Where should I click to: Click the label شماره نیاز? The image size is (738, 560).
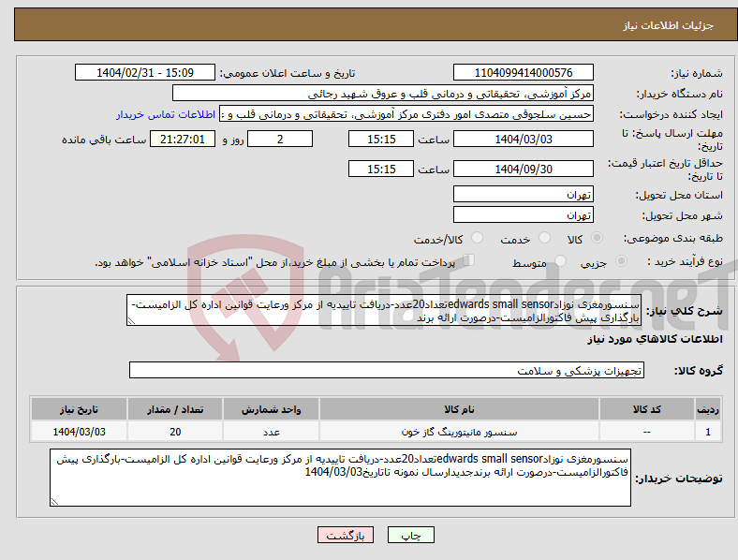697,73
